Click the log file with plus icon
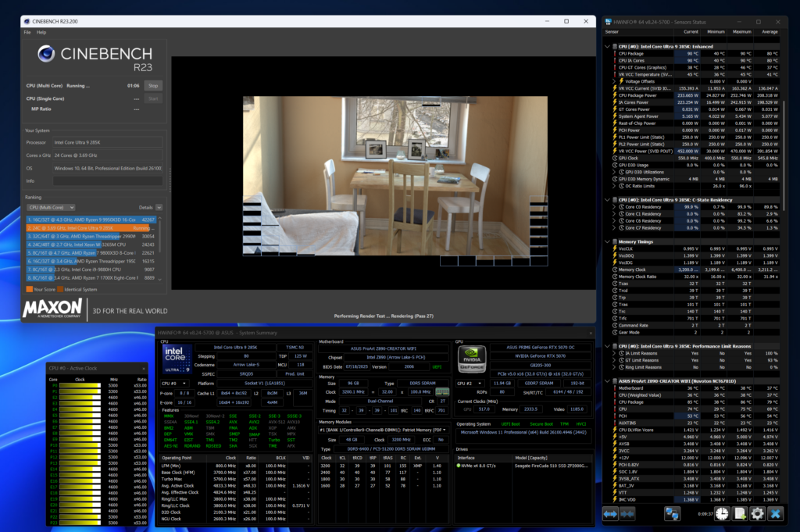 click(x=740, y=513)
